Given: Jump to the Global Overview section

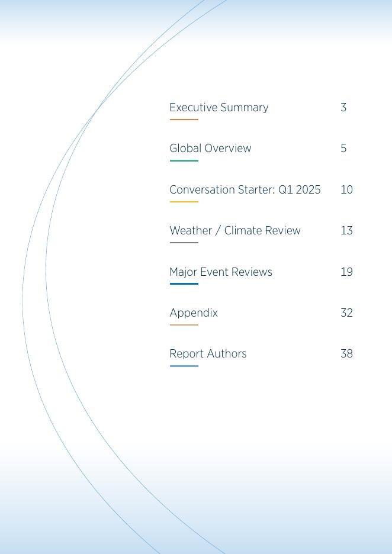Looking at the screenshot, I should point(210,149).
